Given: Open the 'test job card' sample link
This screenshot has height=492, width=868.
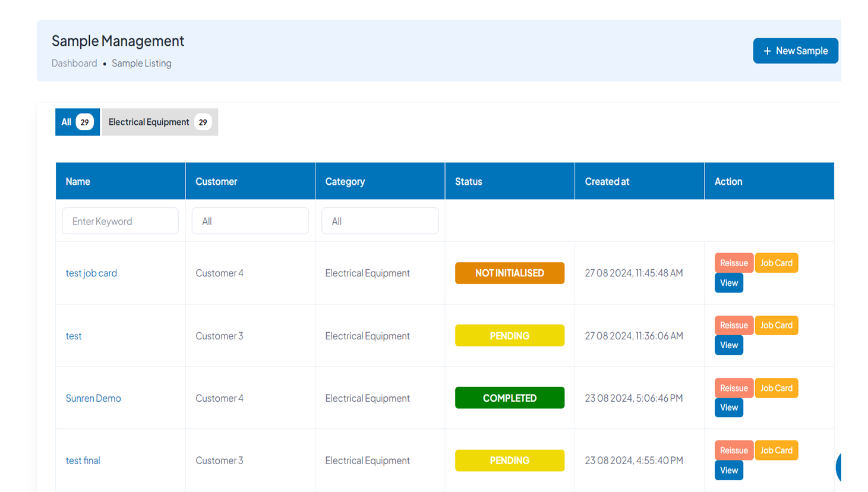Looking at the screenshot, I should pos(91,273).
